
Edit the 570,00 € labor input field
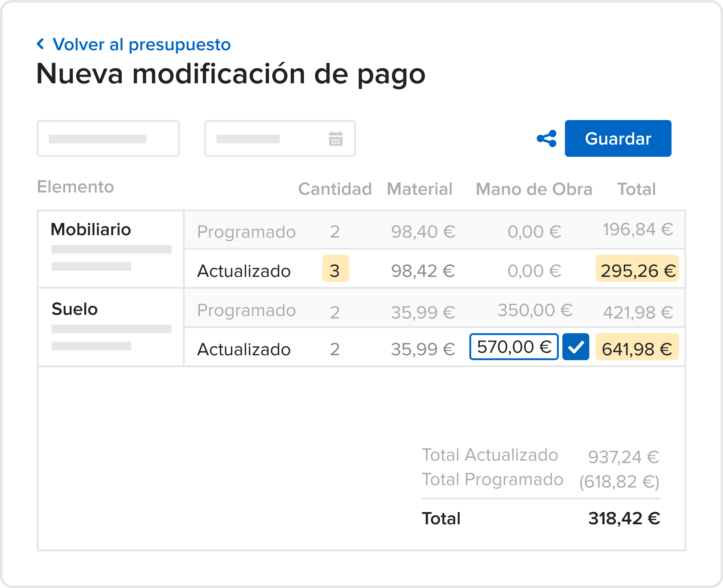(513, 347)
